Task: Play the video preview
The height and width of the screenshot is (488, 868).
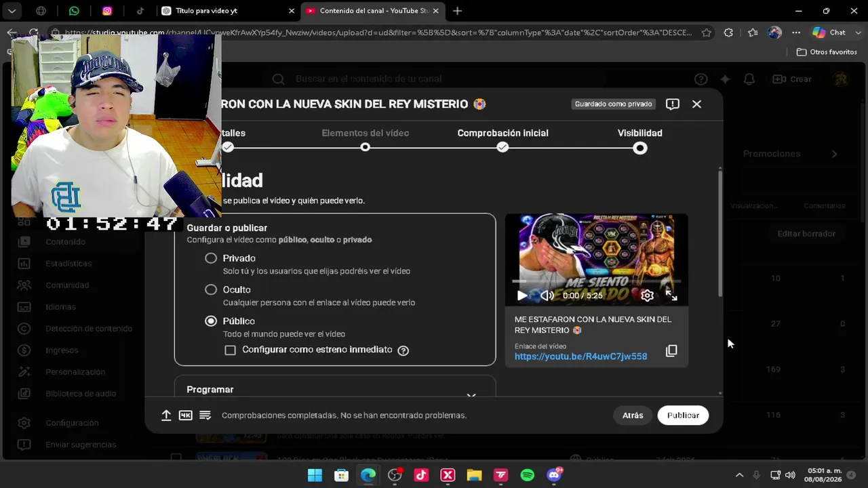Action: pyautogui.click(x=521, y=296)
